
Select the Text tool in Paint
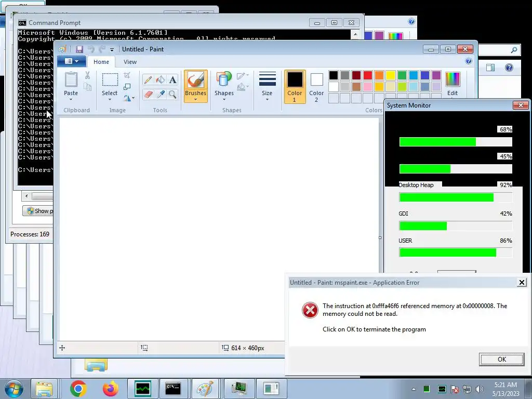172,79
